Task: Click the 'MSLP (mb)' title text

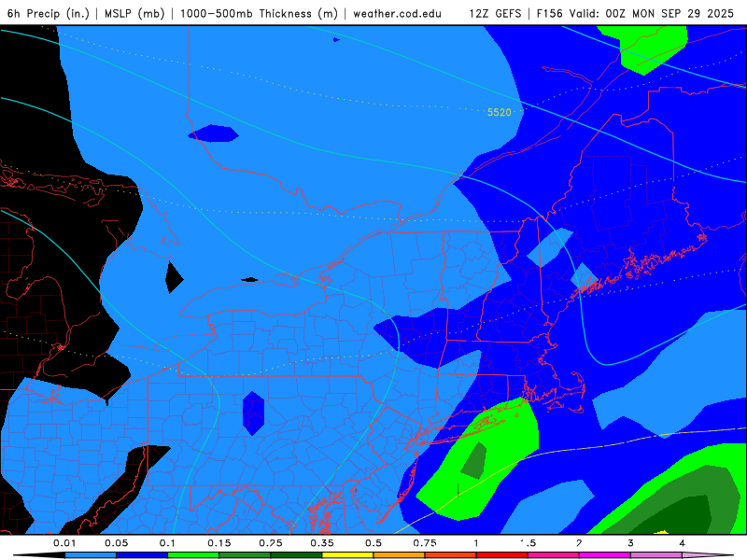Action: pyautogui.click(x=134, y=13)
